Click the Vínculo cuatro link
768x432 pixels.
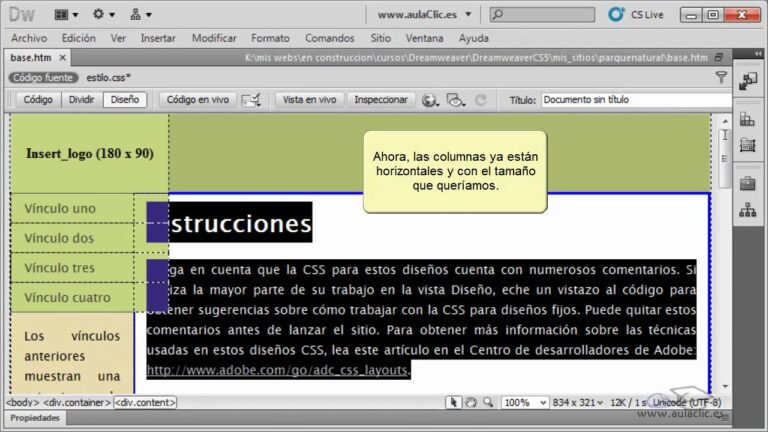68,298
